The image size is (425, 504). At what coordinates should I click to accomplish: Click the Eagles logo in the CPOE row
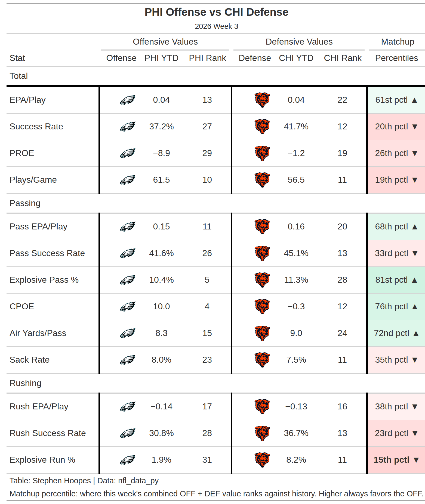128,307
